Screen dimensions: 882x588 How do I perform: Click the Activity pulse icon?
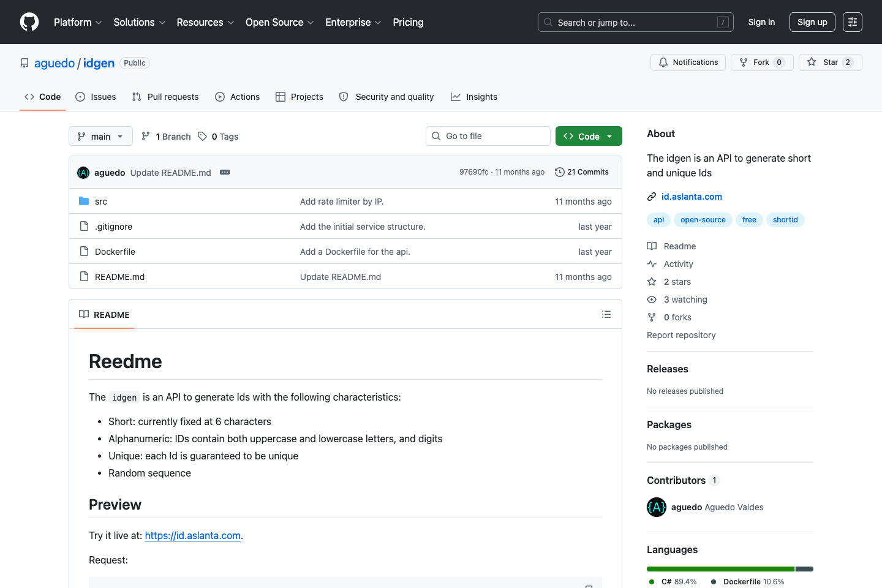tap(652, 263)
